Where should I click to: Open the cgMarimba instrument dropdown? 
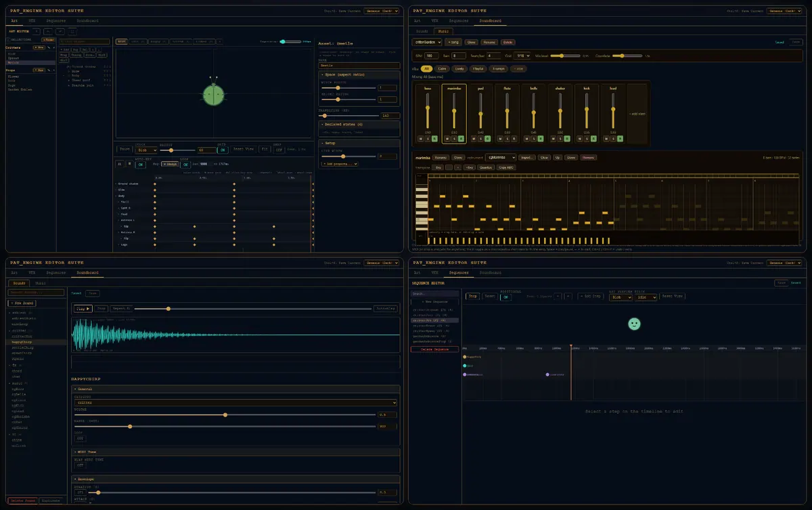[501, 157]
